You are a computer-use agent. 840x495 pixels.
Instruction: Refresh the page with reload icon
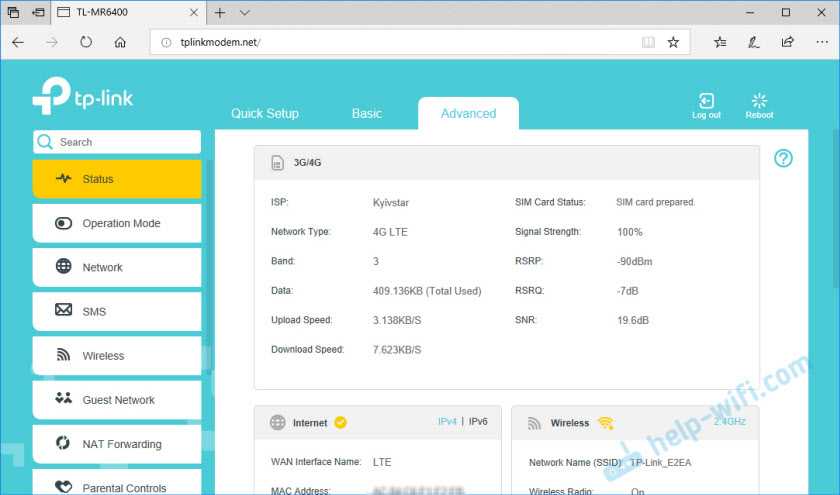tap(86, 42)
